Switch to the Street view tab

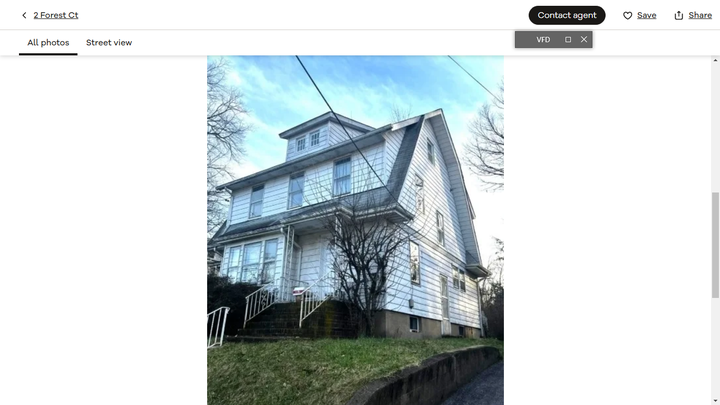click(x=109, y=43)
